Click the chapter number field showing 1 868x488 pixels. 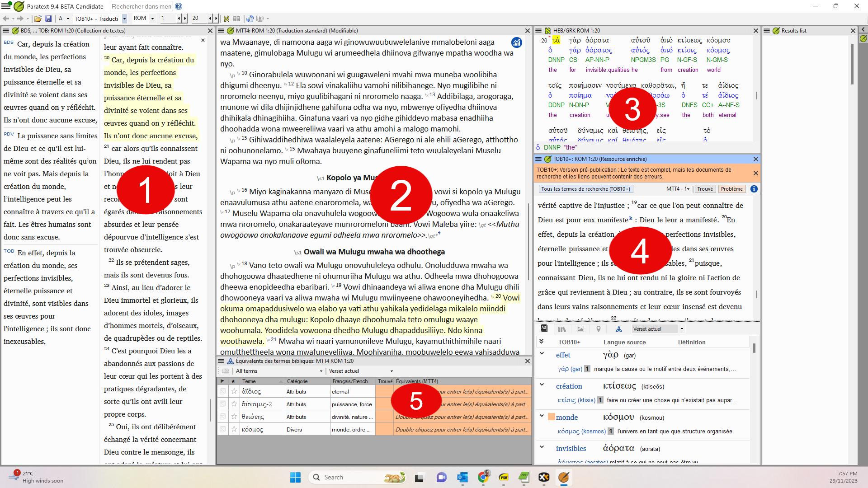pos(167,19)
